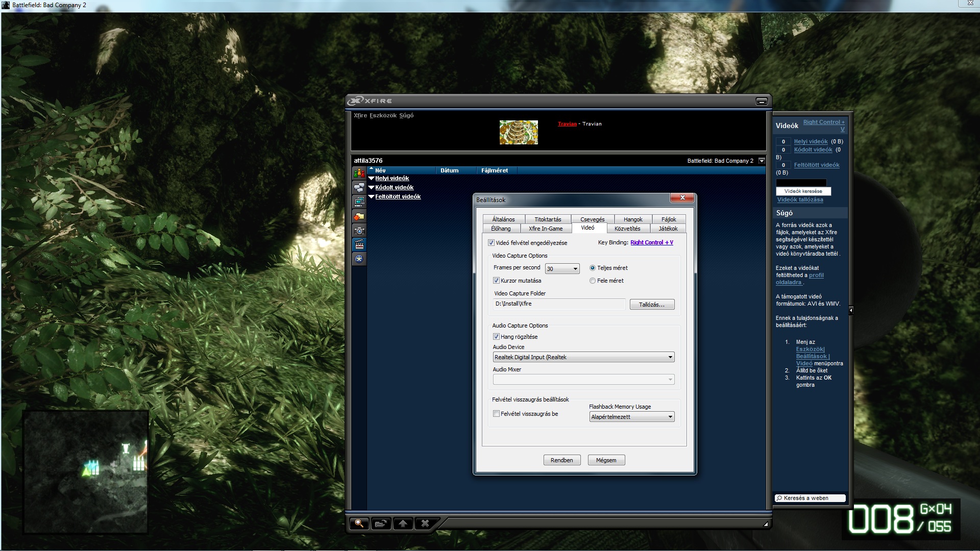Click the magnifier search toolbar button

[359, 523]
